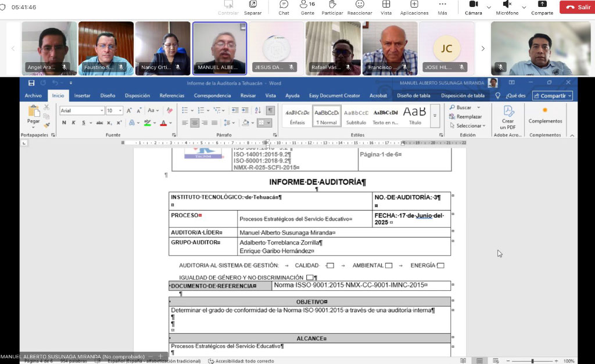Open line spacing dropdown
The image size is (595, 364).
[x=229, y=122]
